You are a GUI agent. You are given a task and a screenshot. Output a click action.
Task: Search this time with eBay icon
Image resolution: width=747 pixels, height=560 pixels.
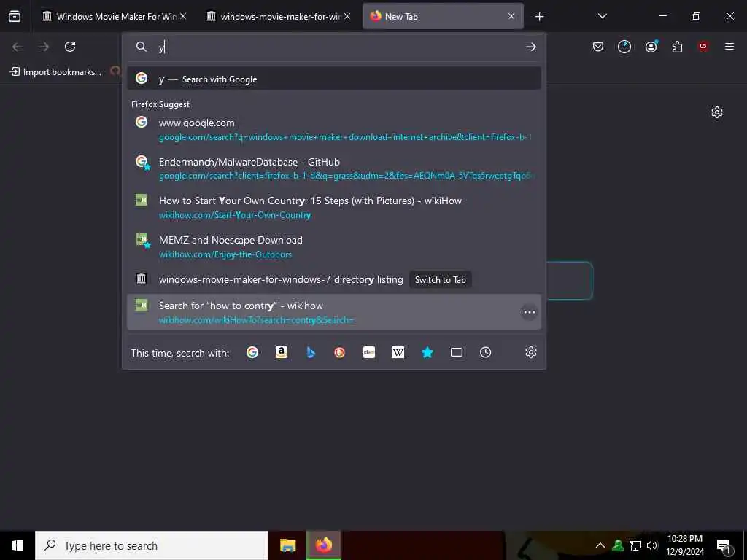coord(369,352)
